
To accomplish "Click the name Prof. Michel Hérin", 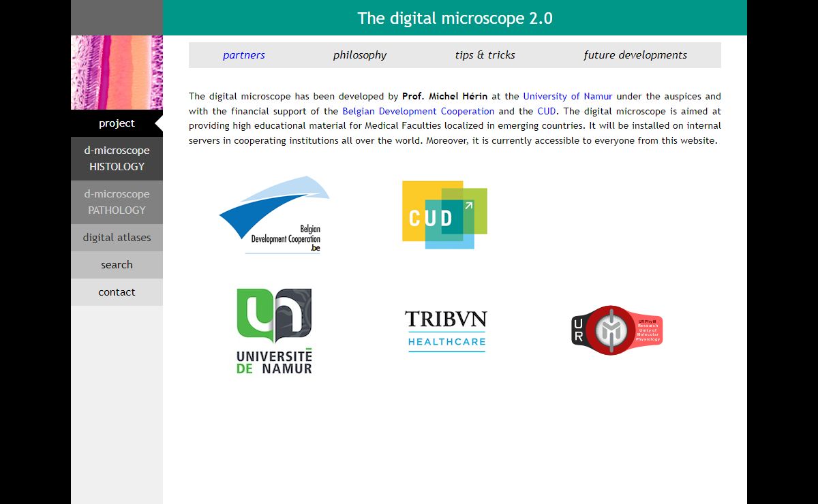I will pyautogui.click(x=445, y=97).
